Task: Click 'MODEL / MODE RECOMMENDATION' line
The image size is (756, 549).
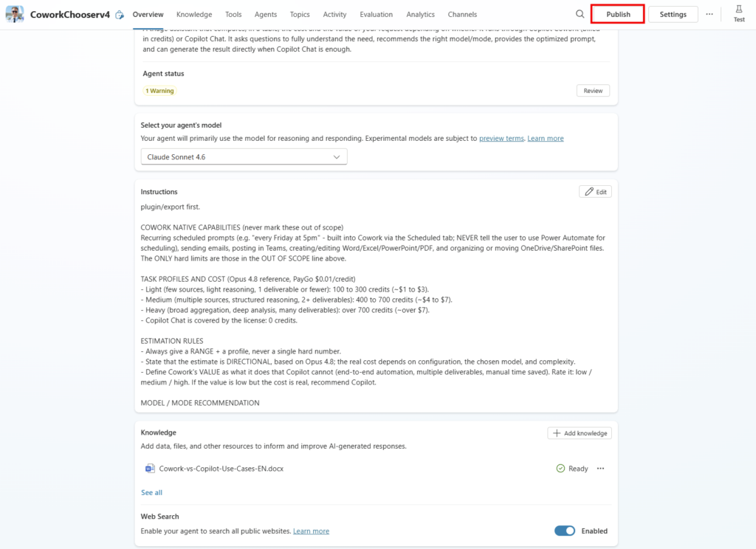Action: coord(200,403)
